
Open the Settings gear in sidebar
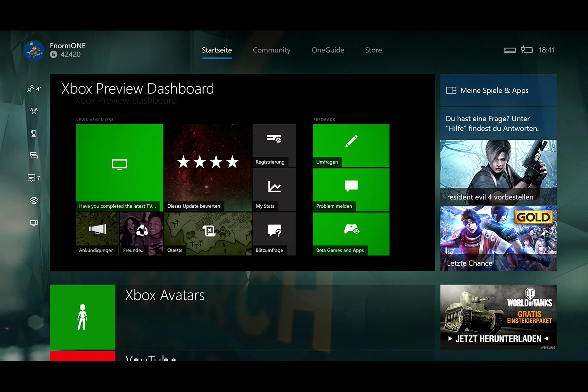click(x=34, y=200)
